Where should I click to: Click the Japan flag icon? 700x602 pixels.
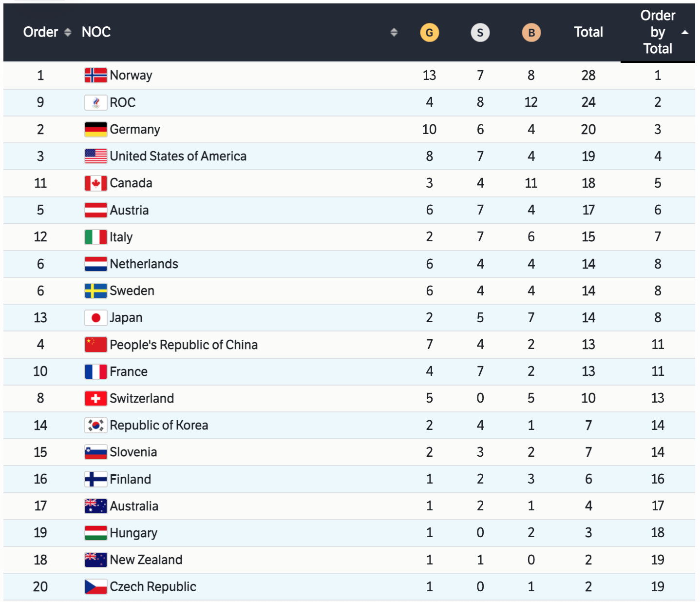tap(95, 318)
